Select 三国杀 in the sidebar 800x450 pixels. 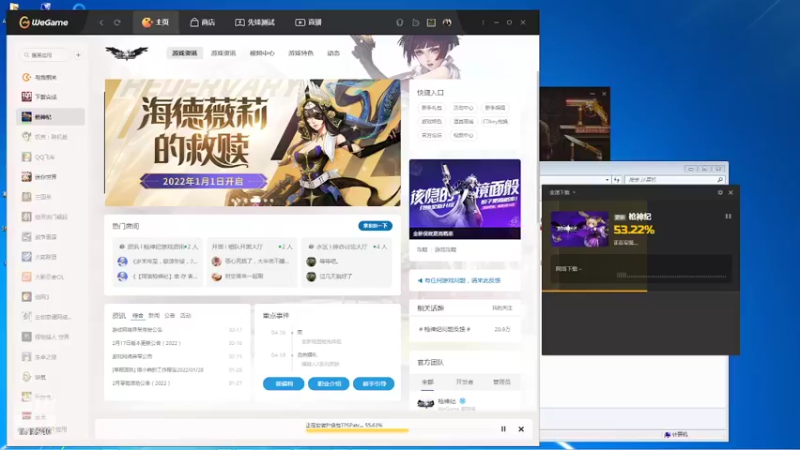point(50,197)
